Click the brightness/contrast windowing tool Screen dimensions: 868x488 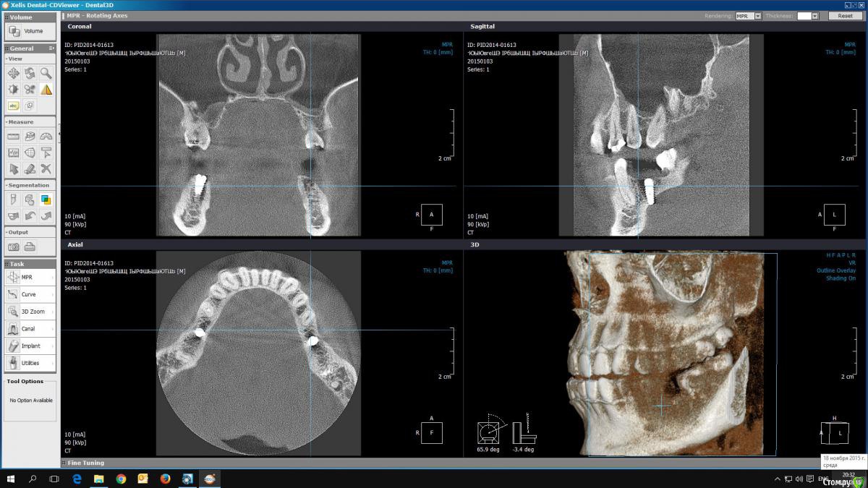point(13,90)
